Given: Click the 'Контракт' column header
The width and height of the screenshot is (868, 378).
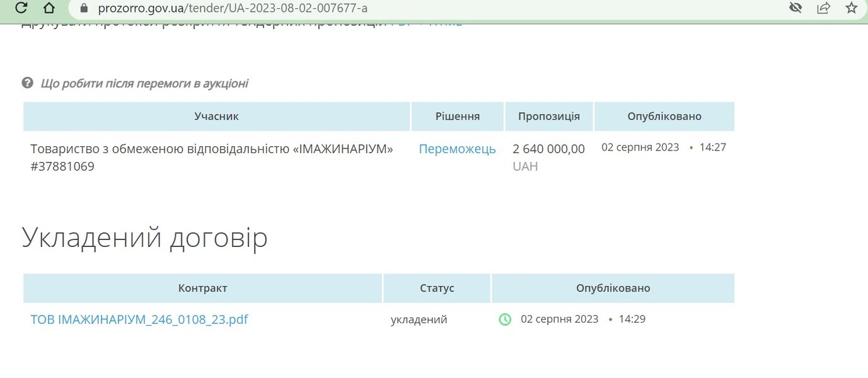Looking at the screenshot, I should click(x=202, y=288).
